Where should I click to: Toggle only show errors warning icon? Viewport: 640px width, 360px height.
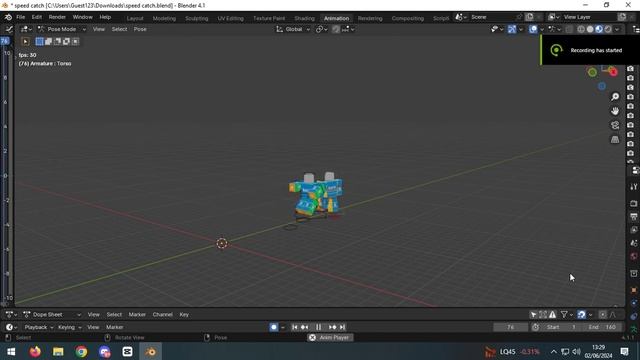pyautogui.click(x=552, y=314)
